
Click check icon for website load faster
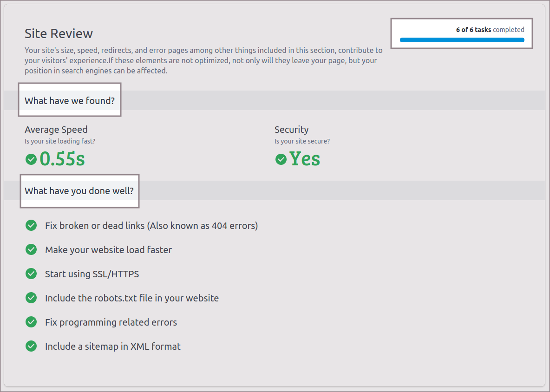pos(31,250)
